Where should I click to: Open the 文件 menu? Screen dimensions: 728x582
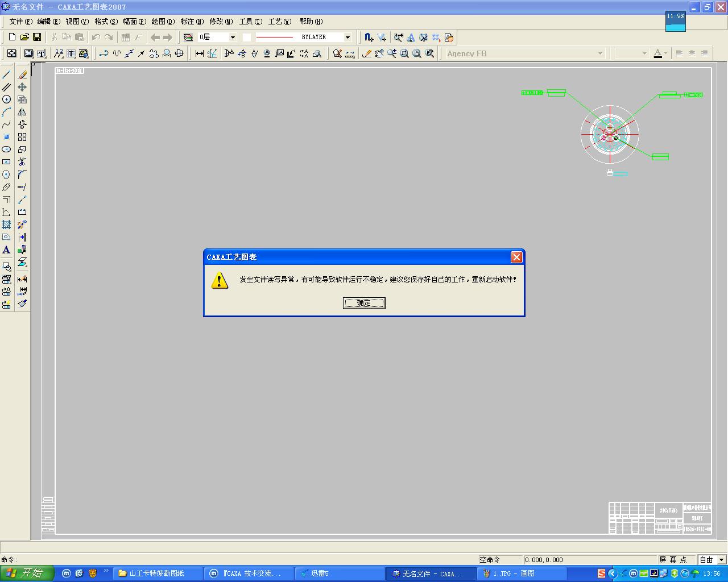tap(20, 22)
